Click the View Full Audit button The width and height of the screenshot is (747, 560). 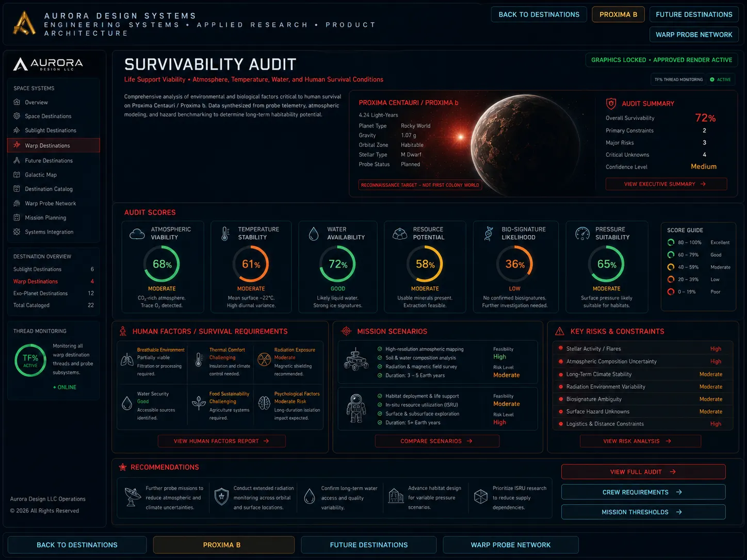point(643,472)
